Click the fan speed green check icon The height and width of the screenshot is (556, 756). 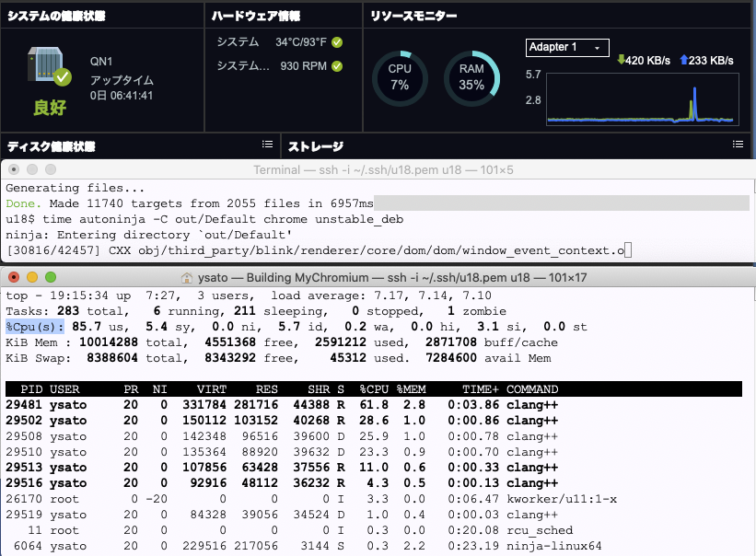click(337, 66)
